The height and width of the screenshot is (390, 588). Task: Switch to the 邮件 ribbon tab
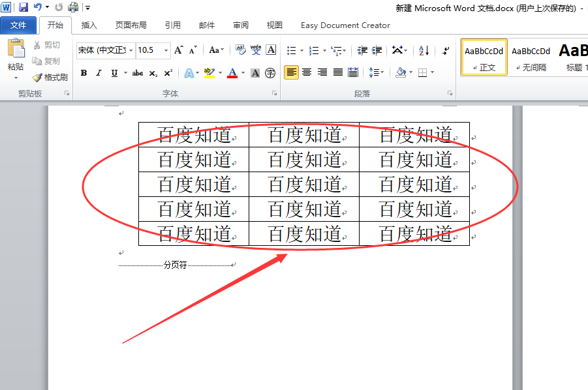(207, 25)
